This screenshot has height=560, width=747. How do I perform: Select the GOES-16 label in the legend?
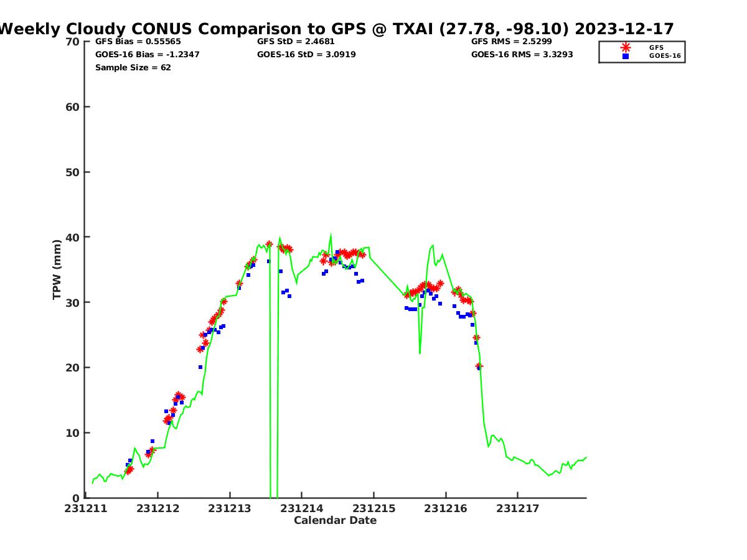pyautogui.click(x=665, y=56)
